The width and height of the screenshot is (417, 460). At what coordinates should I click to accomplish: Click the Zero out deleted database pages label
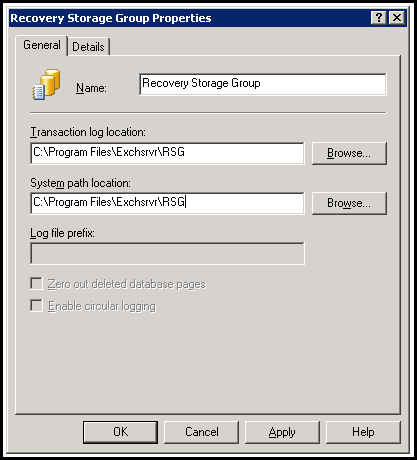[x=127, y=284]
